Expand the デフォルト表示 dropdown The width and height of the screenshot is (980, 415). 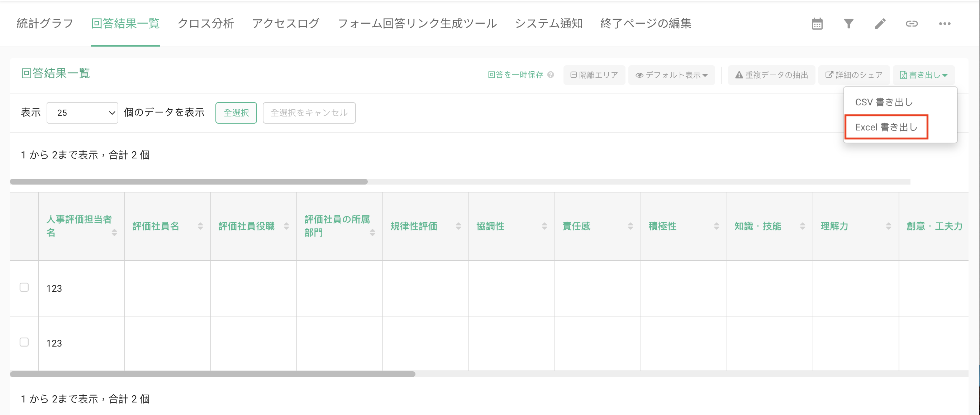click(x=671, y=75)
